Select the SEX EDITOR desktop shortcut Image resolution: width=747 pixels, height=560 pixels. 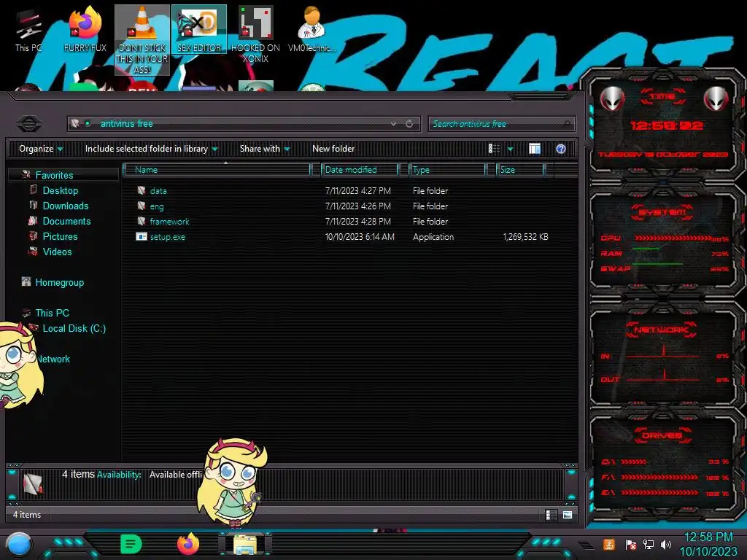coord(199,29)
